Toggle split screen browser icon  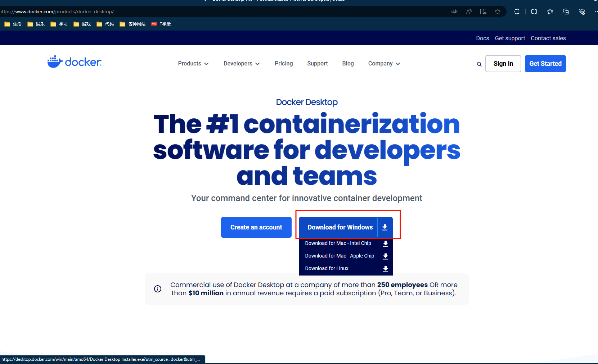coord(534,12)
